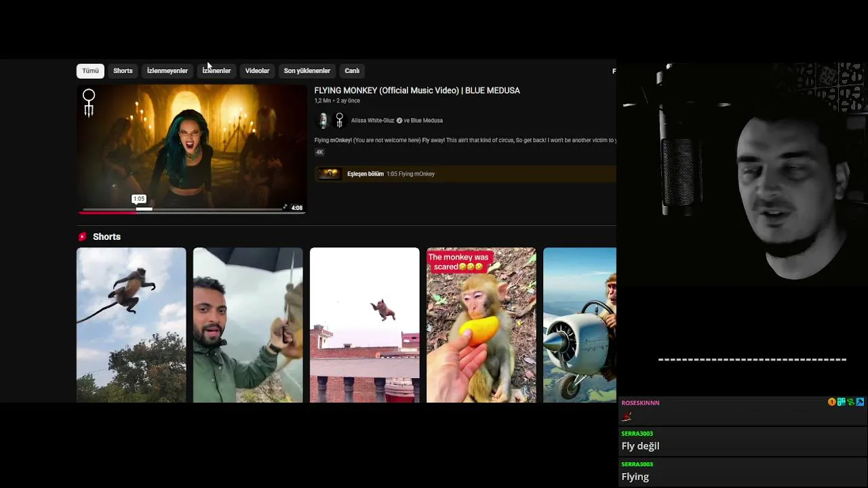Open 'The monkey was scared' Short
Viewport: 868px width, 488px height.
(x=481, y=325)
